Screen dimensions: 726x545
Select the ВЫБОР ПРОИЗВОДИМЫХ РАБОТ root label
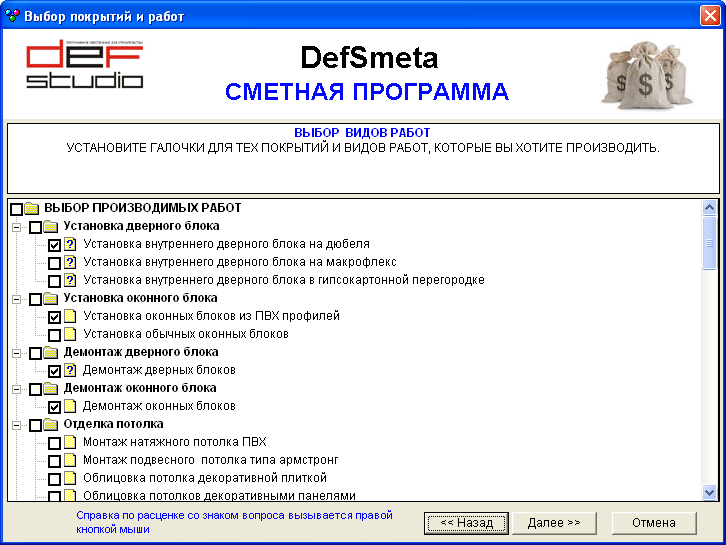tap(143, 208)
